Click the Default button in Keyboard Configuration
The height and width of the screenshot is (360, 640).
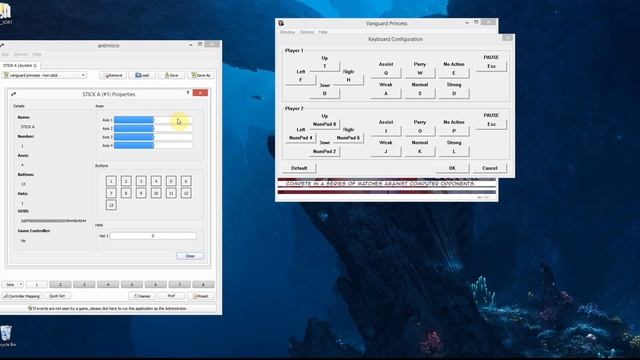(299, 168)
